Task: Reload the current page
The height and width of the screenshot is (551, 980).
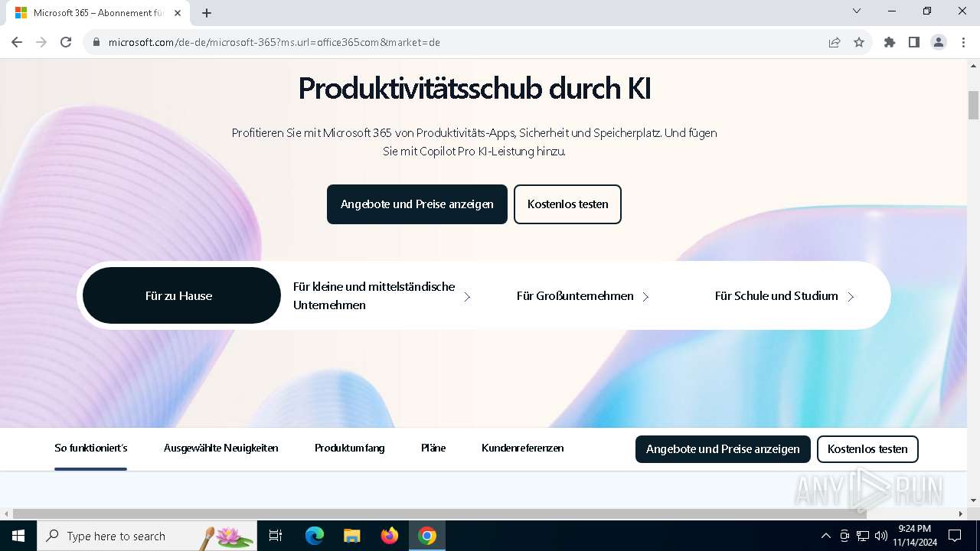Action: [x=66, y=42]
